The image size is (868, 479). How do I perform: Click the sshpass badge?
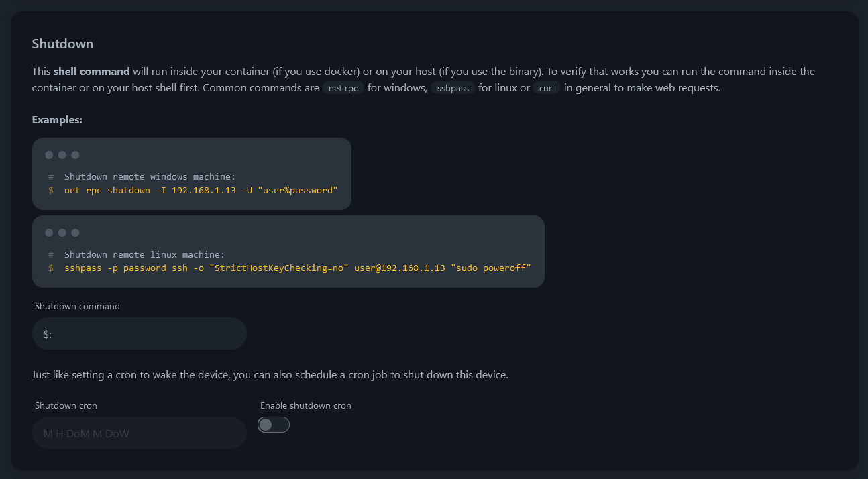coord(453,87)
